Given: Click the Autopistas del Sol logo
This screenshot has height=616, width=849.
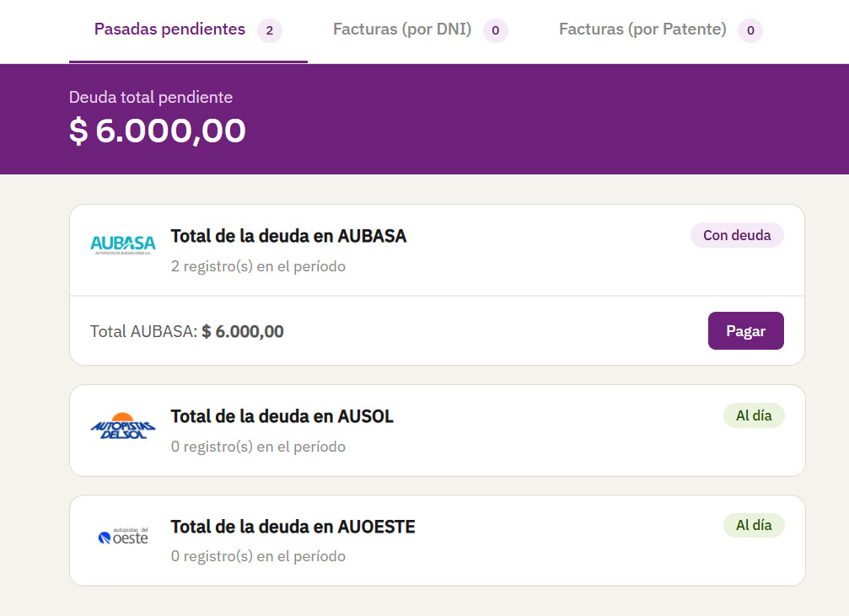Looking at the screenshot, I should pos(123,426).
